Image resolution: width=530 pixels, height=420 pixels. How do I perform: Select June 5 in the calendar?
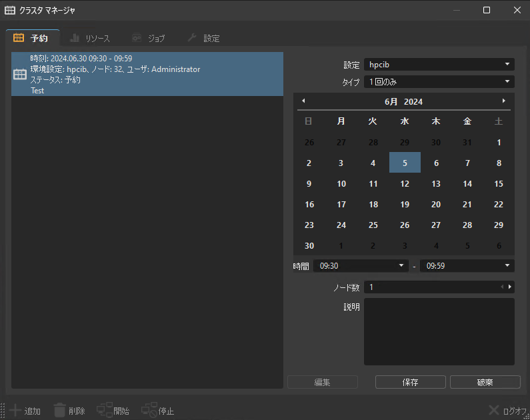coord(405,163)
